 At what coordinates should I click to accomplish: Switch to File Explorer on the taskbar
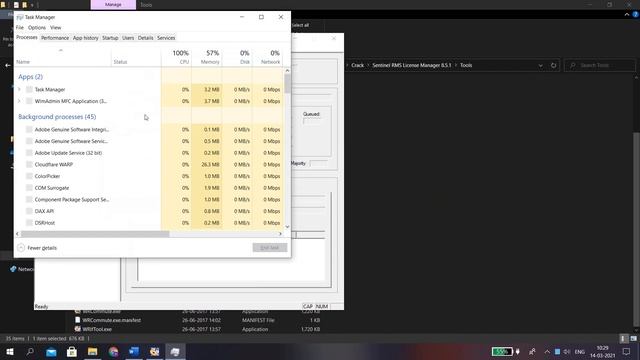coord(93,351)
